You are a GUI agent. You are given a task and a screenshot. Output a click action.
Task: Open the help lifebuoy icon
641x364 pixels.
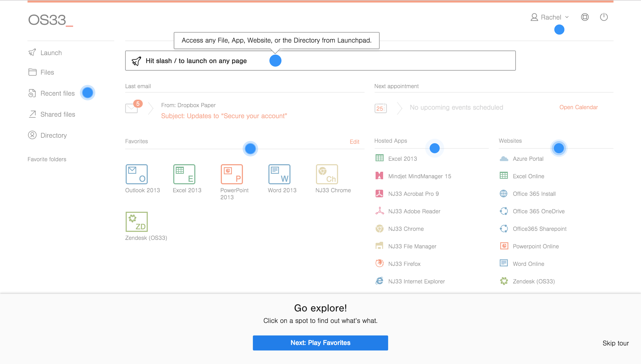(585, 17)
